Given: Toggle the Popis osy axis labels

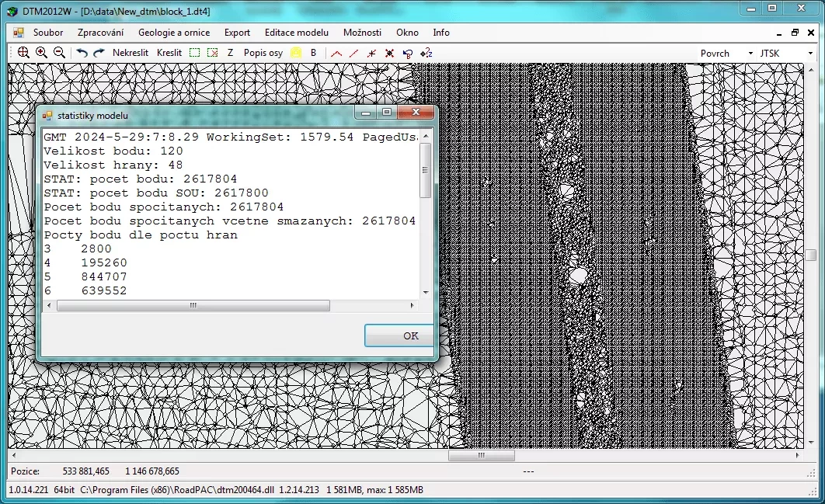Looking at the screenshot, I should click(263, 53).
